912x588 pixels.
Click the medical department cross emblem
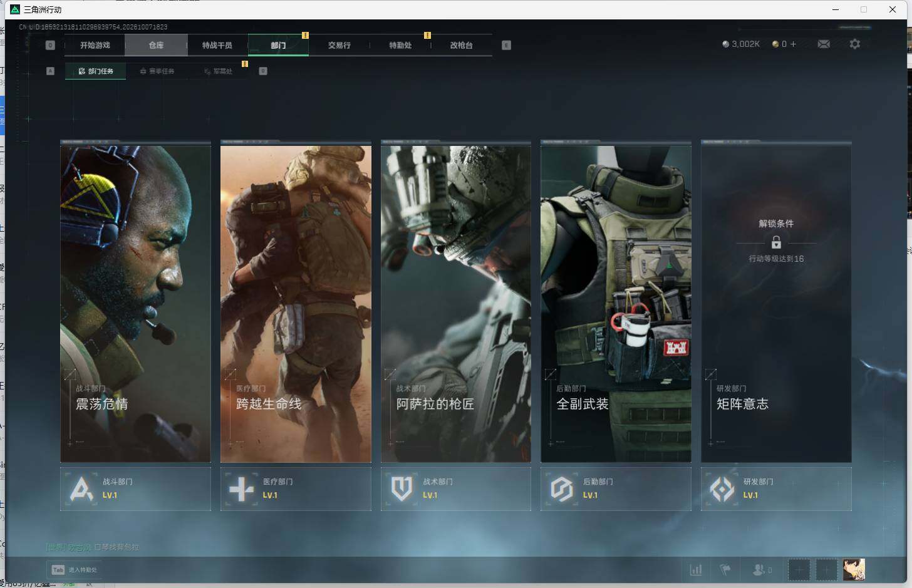click(242, 489)
